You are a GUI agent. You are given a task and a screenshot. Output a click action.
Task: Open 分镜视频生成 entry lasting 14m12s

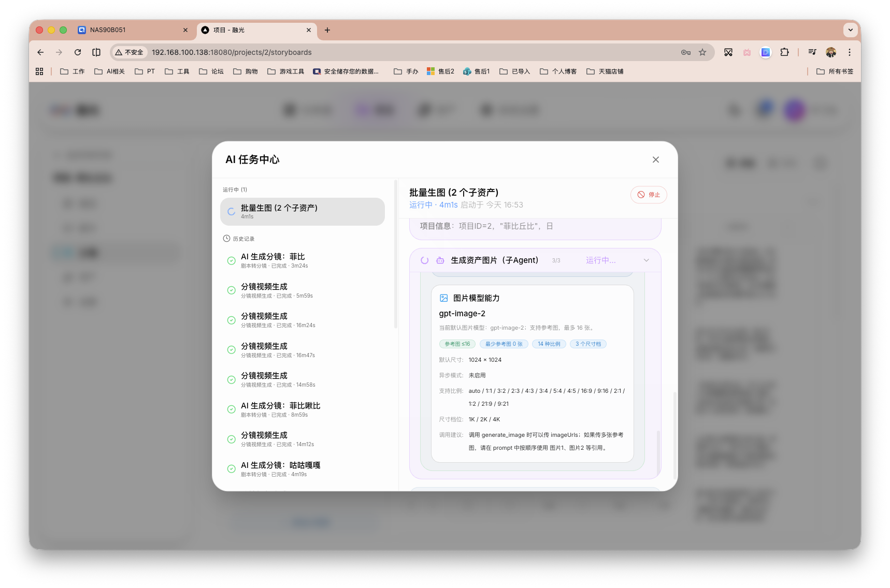303,439
